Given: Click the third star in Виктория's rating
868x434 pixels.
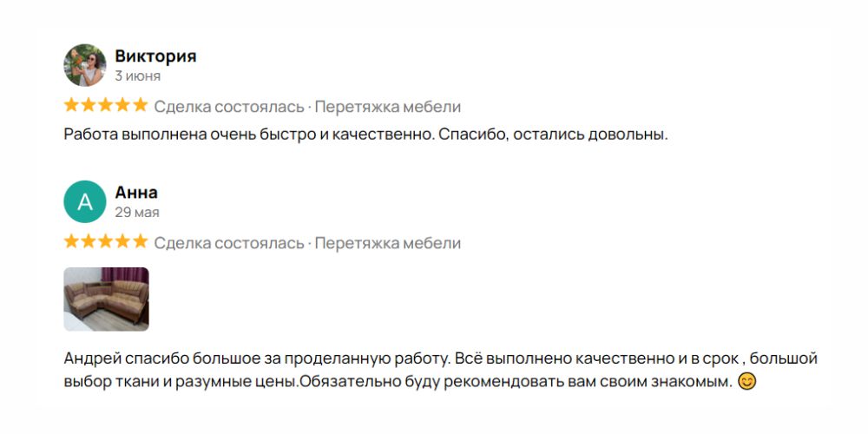Looking at the screenshot, I should [106, 106].
